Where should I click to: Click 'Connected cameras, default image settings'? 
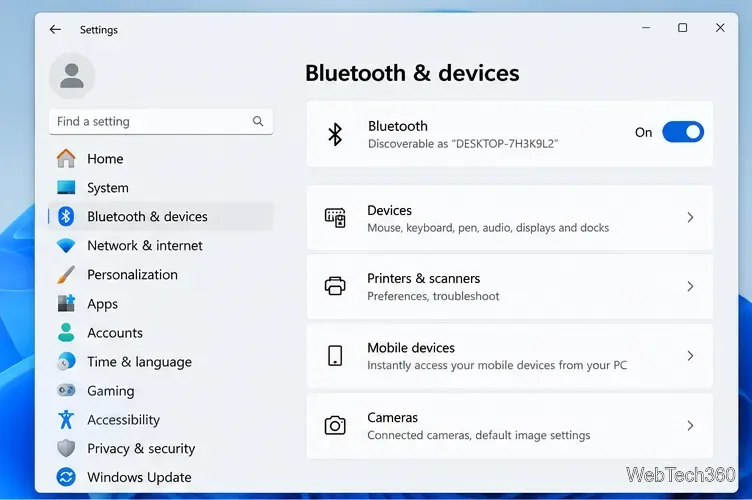tap(479, 435)
